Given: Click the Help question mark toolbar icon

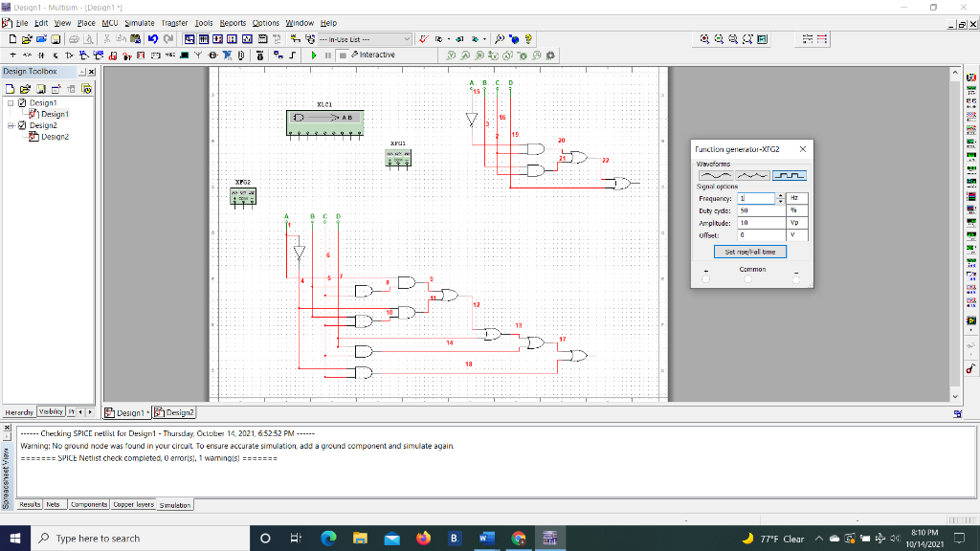Looking at the screenshot, I should pyautogui.click(x=529, y=39).
